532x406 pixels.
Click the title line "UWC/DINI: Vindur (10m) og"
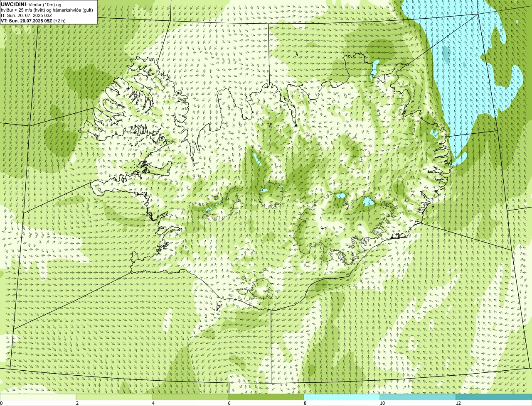coord(31,4)
